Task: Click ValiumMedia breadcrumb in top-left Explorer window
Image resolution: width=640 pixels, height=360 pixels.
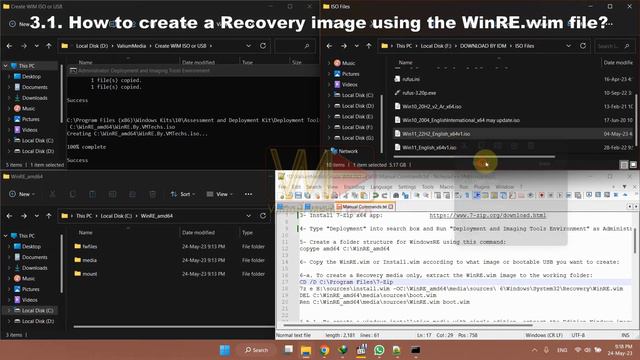Action: (x=131, y=46)
